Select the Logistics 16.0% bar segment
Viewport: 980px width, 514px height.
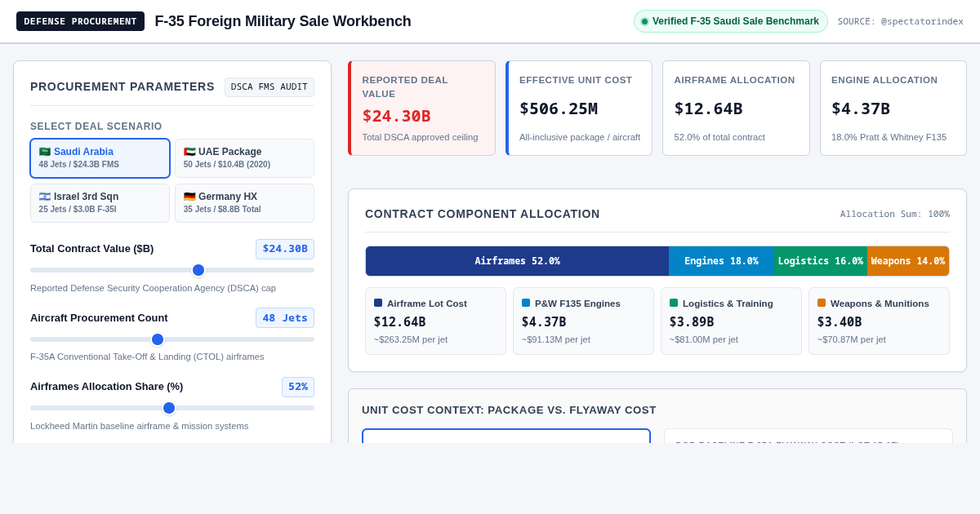click(x=821, y=261)
